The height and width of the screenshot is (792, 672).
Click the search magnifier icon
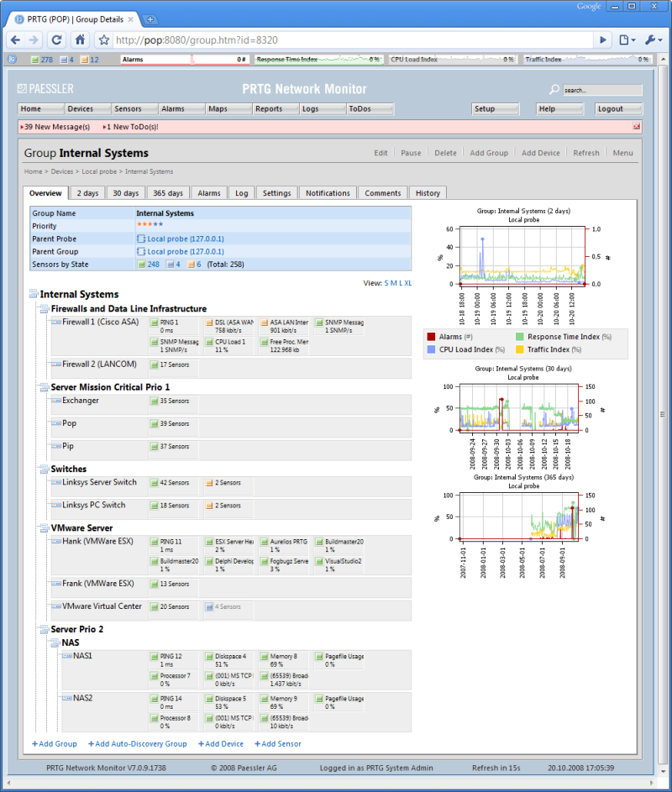point(554,90)
